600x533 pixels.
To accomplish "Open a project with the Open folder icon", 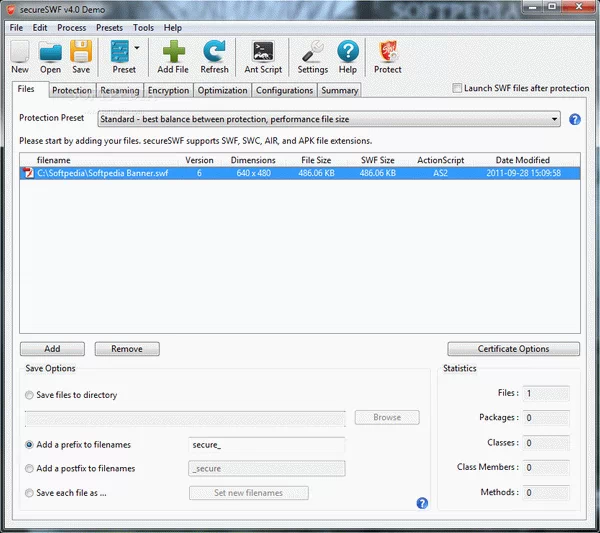I will pos(50,52).
